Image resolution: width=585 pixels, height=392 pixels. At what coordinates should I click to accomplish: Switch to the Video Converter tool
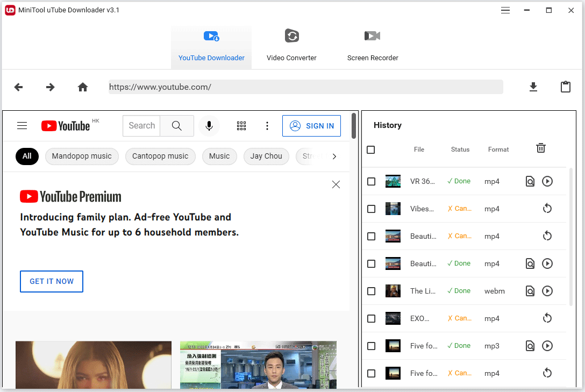[x=291, y=46]
